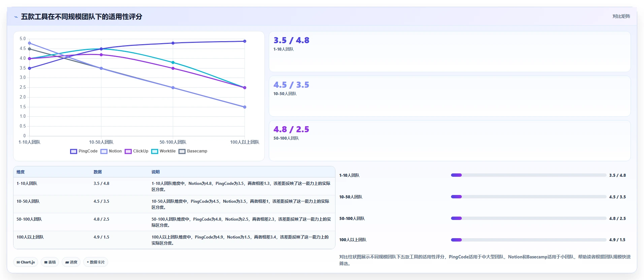The image size is (644, 280).
Task: Click the 数据 column header in the table
Action: (x=98, y=172)
